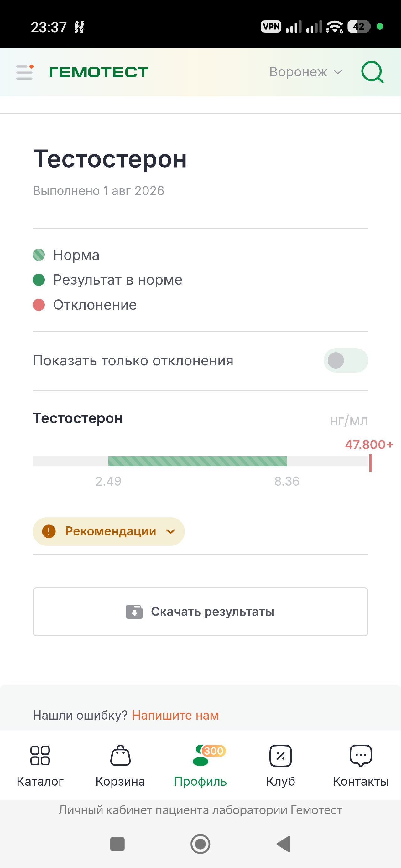
Task: Tap the orange exclamation icon in Рекомендации
Action: pos(49,531)
